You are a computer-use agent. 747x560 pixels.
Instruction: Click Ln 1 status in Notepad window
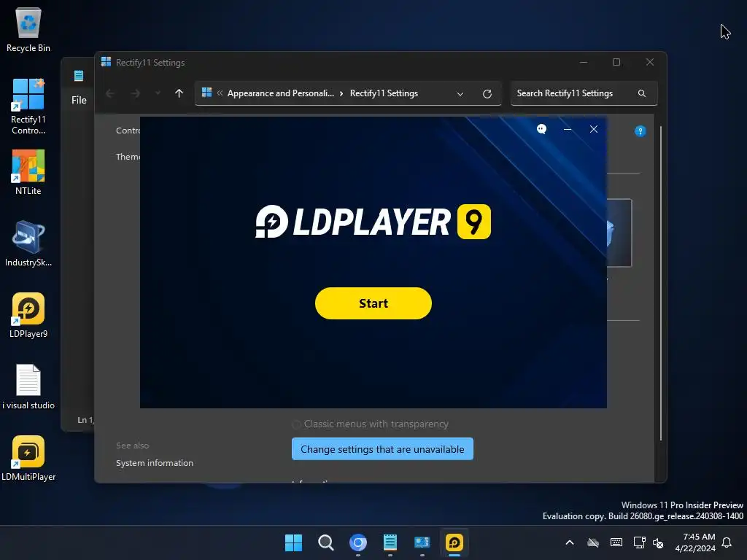tap(85, 419)
